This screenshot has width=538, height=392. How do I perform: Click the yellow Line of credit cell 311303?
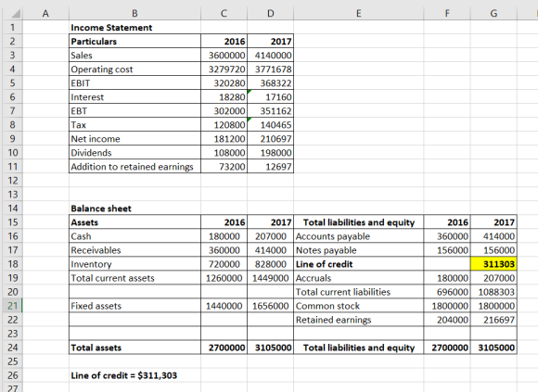(493, 264)
